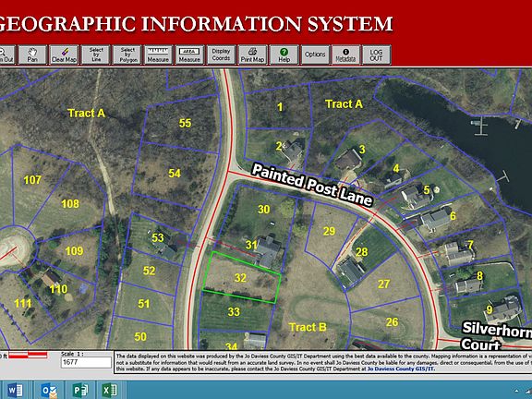Click the Clear Map eraser tool
Screen dimensions: 532x399
64,55
